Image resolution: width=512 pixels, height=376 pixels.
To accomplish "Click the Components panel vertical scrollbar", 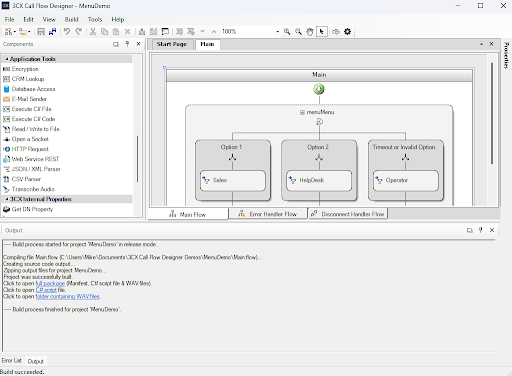I will point(137,159).
